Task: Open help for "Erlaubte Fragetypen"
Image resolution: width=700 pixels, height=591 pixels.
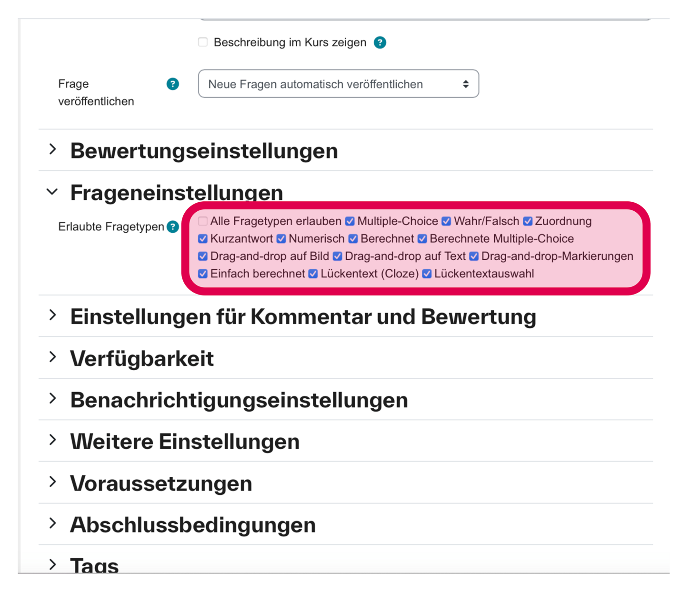Action: (x=172, y=227)
